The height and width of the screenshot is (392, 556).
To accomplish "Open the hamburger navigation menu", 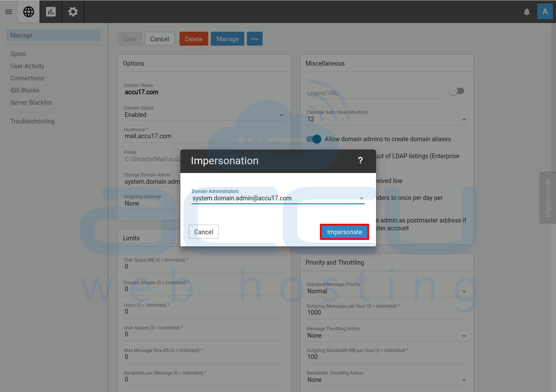I will pos(8,12).
